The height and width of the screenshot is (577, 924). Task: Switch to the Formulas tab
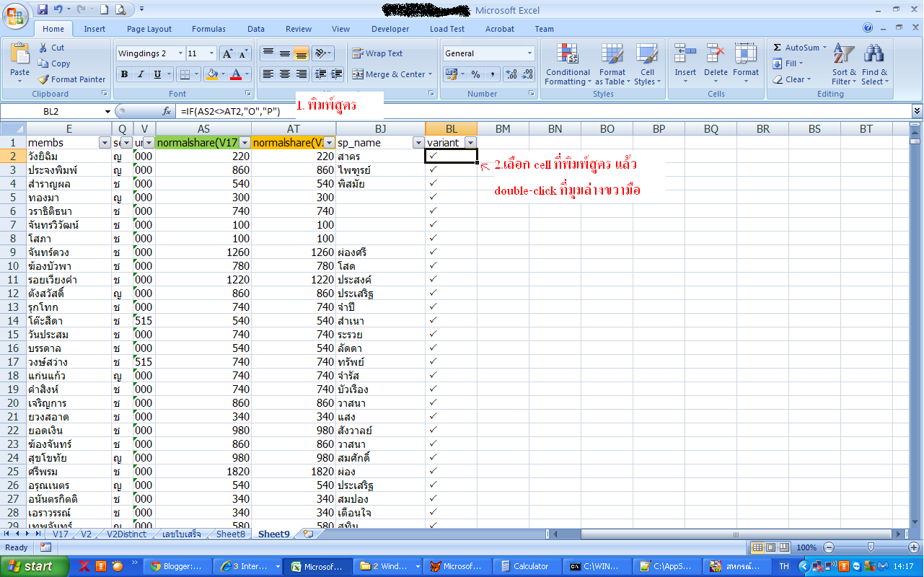[208, 29]
